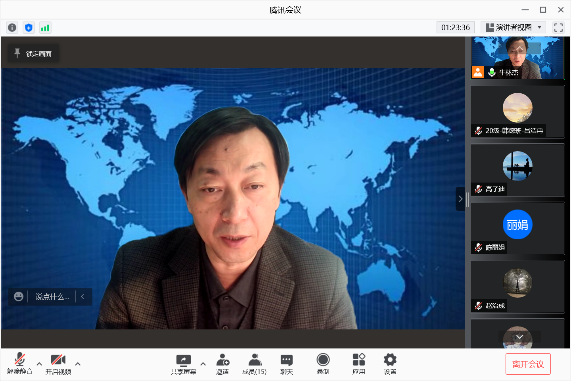571x381 pixels.
Task: Start recording with the record icon
Action: coord(323,364)
